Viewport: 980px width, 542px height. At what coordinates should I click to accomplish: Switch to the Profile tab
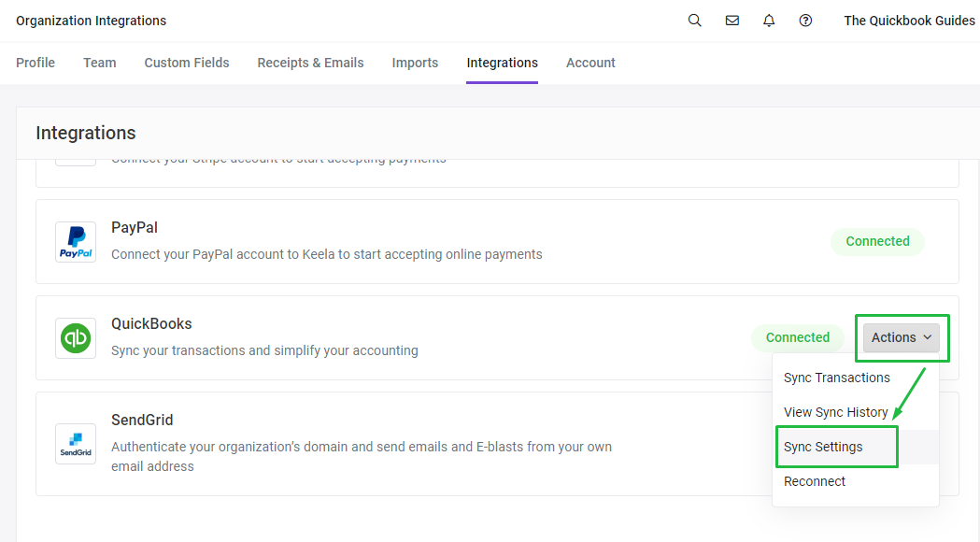(36, 63)
